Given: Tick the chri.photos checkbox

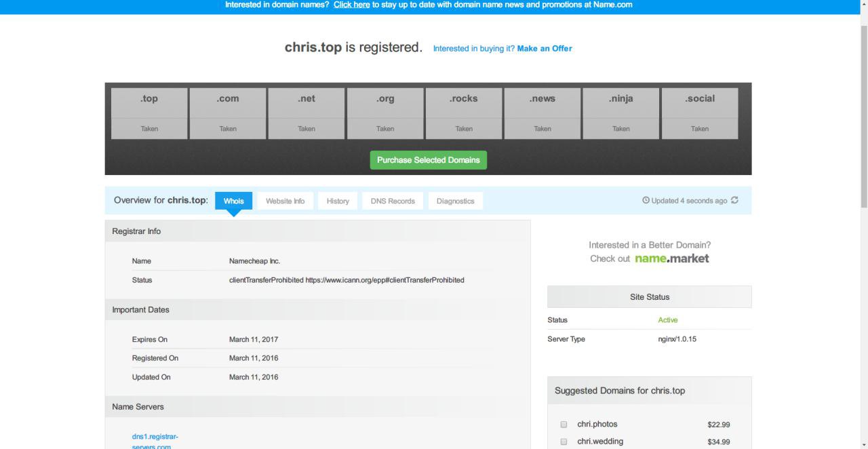Looking at the screenshot, I should point(564,425).
